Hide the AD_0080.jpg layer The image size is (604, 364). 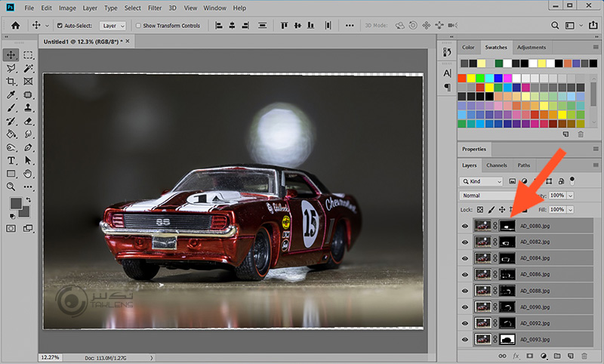click(464, 225)
